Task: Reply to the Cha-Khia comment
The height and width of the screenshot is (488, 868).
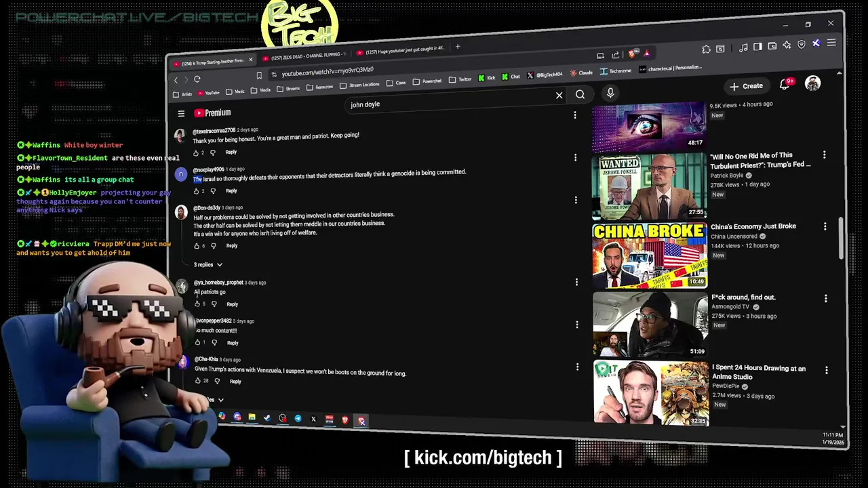Action: (x=235, y=382)
